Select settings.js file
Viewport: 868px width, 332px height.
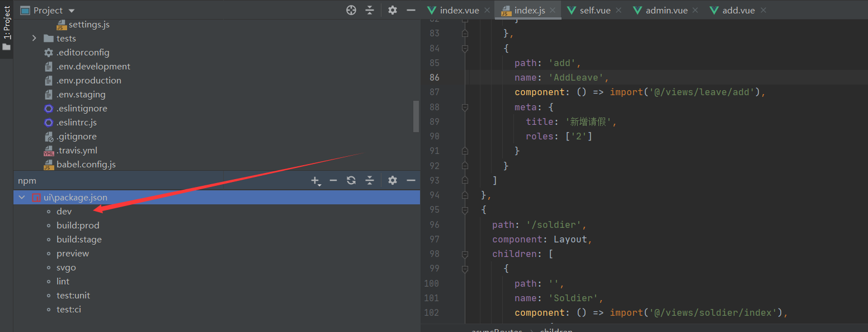tap(89, 25)
